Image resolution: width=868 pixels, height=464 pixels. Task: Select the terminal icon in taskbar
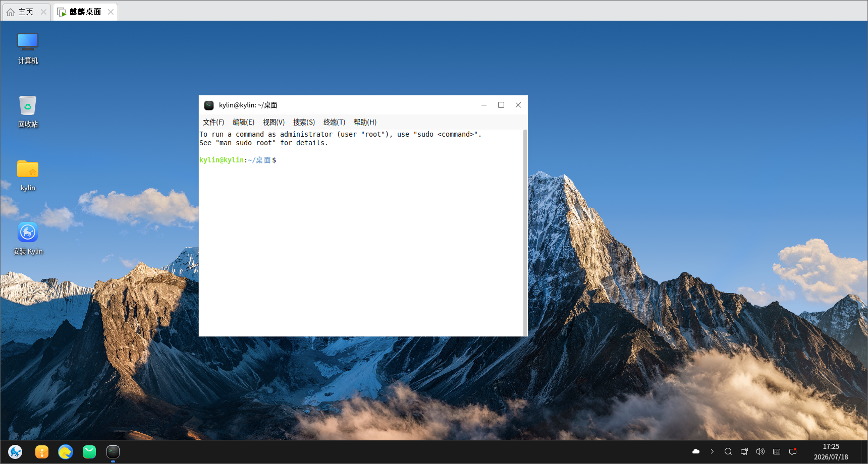pyautogui.click(x=113, y=452)
